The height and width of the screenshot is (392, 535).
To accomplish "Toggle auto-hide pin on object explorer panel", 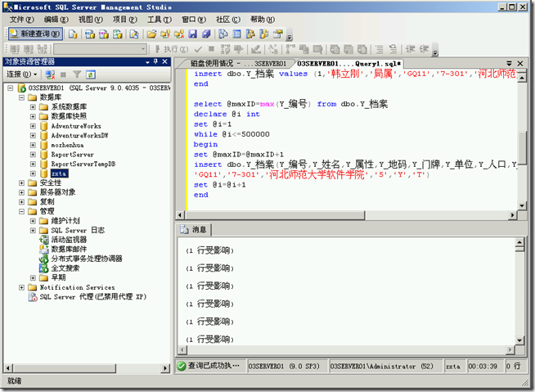I will click(x=155, y=61).
